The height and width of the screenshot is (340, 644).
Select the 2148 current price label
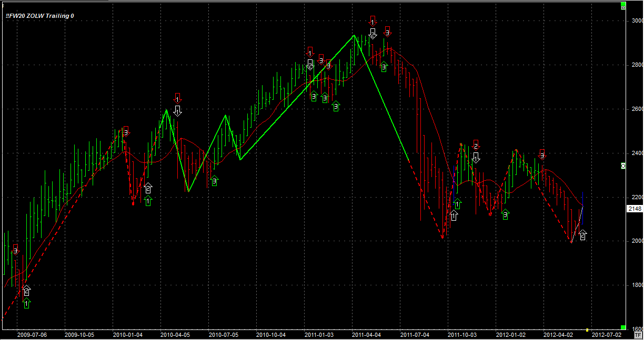click(635, 209)
